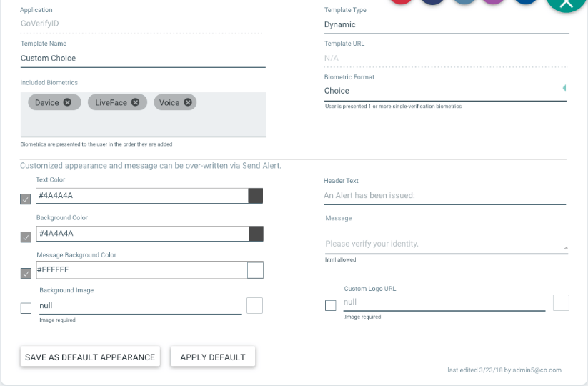Click the Template Name input field
This screenshot has height=386, width=588.
(x=143, y=59)
